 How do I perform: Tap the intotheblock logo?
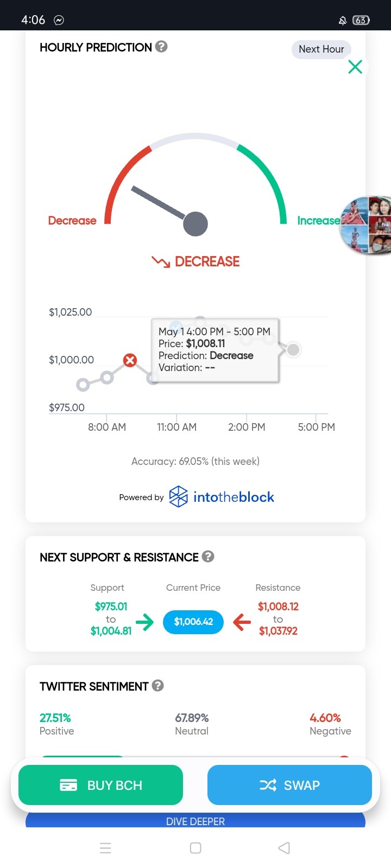(222, 496)
